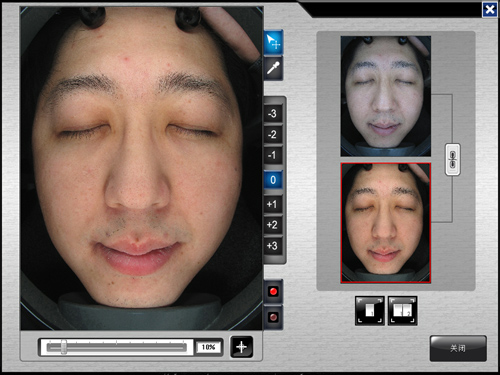The width and height of the screenshot is (500, 375).
Task: Switch to single image view layout
Action: pyautogui.click(x=370, y=311)
